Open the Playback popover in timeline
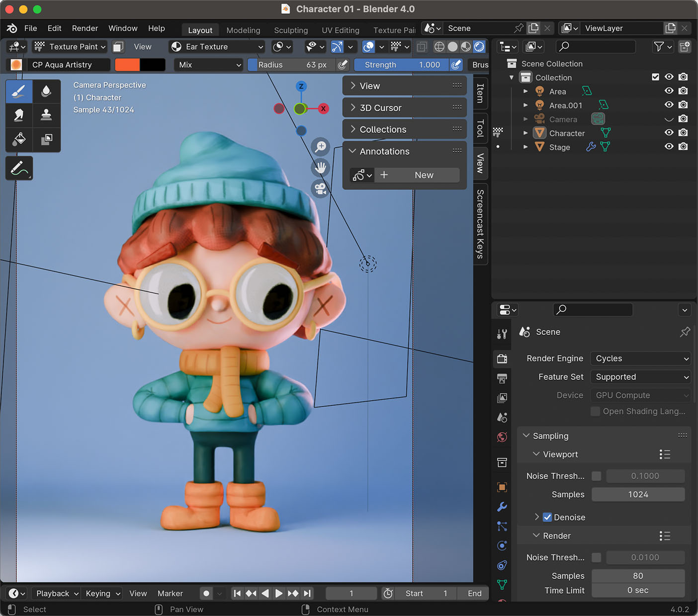Screen dimensions: 698x616 coord(57,593)
